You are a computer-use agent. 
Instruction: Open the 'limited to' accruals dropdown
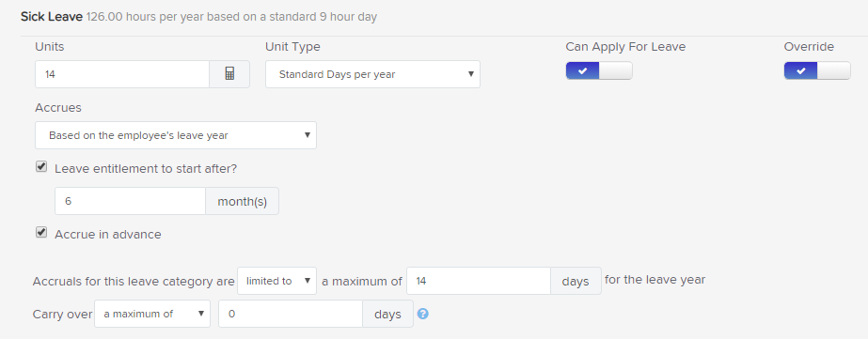tap(276, 281)
